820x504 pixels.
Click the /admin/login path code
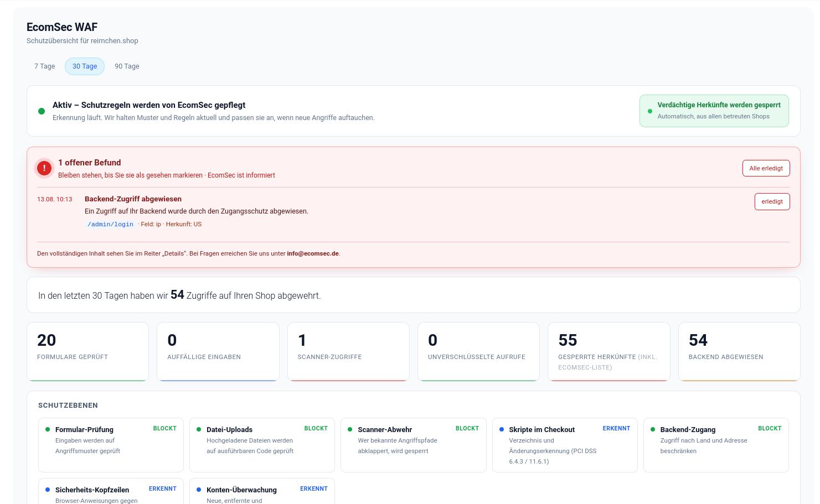[x=110, y=225]
